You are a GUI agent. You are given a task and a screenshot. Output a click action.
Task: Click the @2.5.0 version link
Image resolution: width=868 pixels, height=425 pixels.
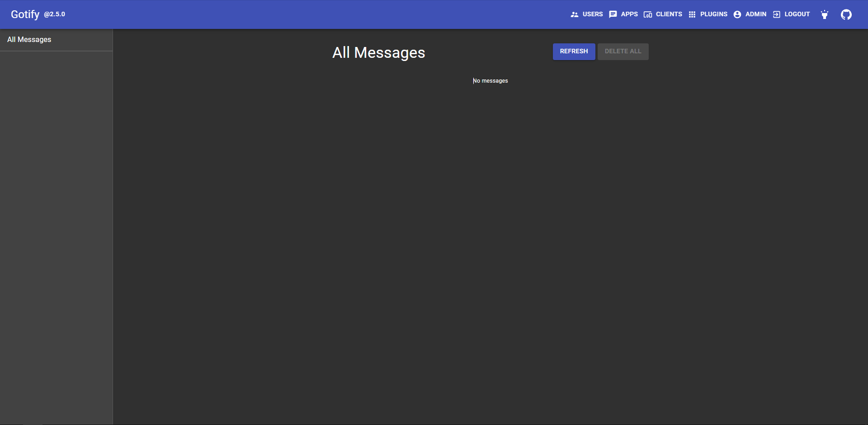tap(55, 14)
